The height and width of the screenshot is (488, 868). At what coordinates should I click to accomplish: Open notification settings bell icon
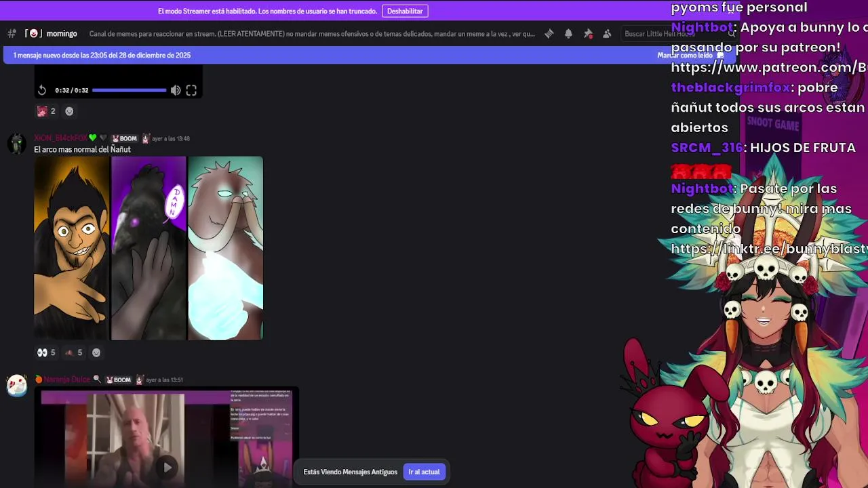(x=568, y=34)
